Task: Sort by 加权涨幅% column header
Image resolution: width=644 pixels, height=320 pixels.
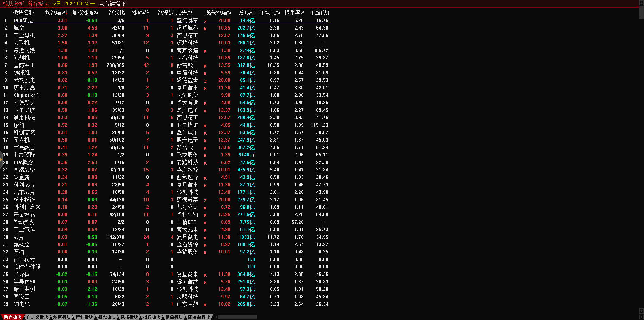Action: click(85, 13)
